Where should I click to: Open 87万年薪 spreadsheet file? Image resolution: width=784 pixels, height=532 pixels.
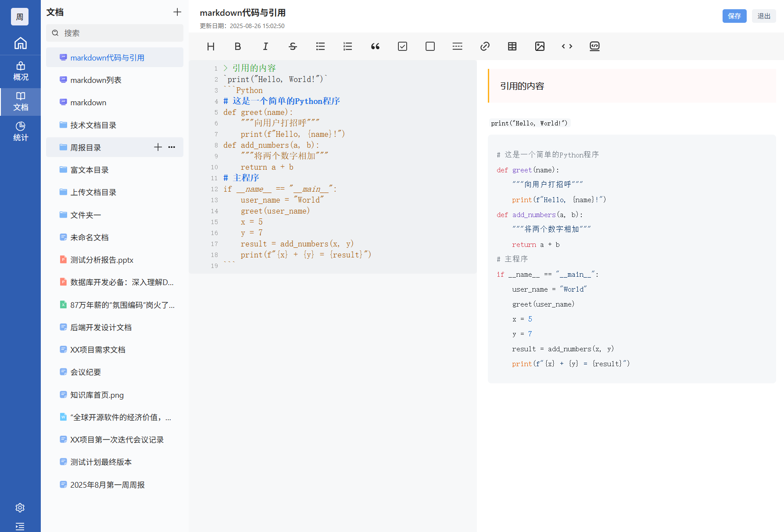coord(115,305)
